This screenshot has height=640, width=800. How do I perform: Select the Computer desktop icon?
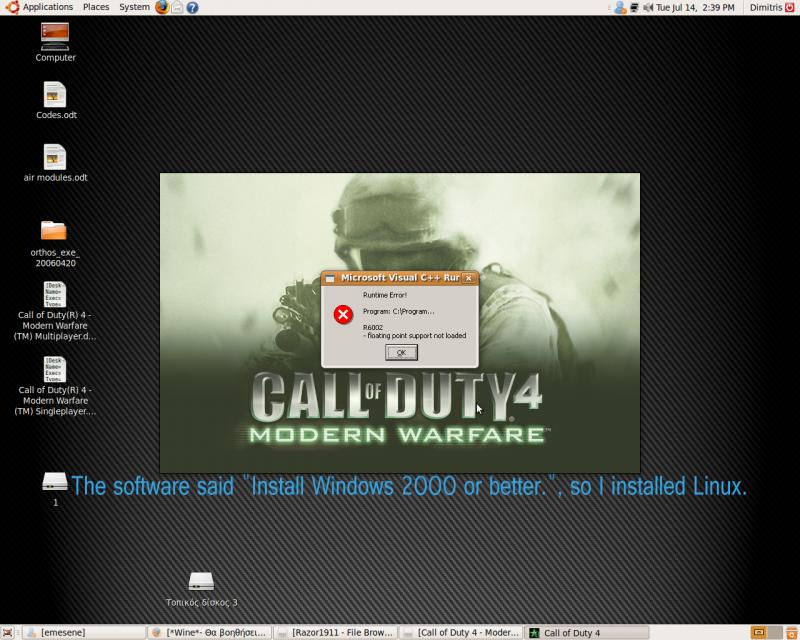click(55, 42)
